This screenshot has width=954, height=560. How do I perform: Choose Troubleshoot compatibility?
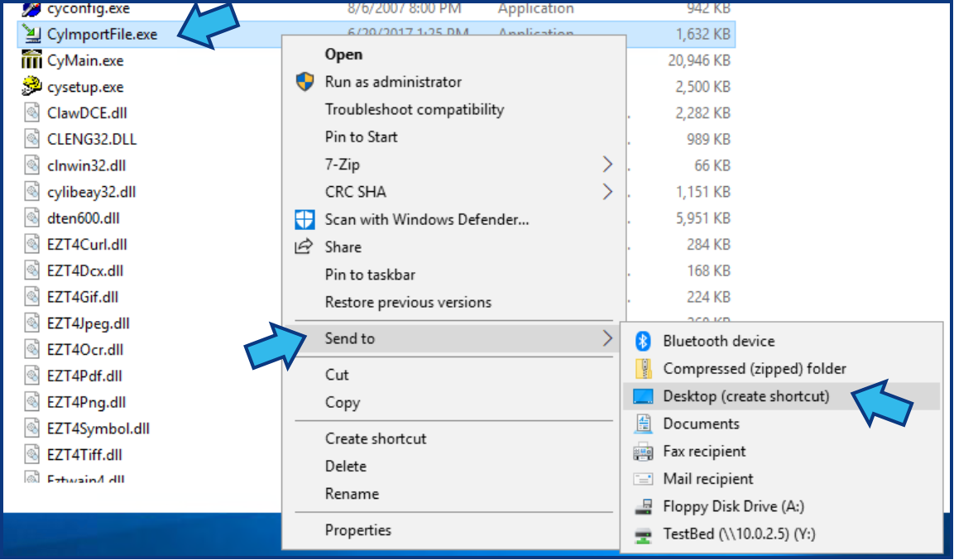click(x=415, y=109)
